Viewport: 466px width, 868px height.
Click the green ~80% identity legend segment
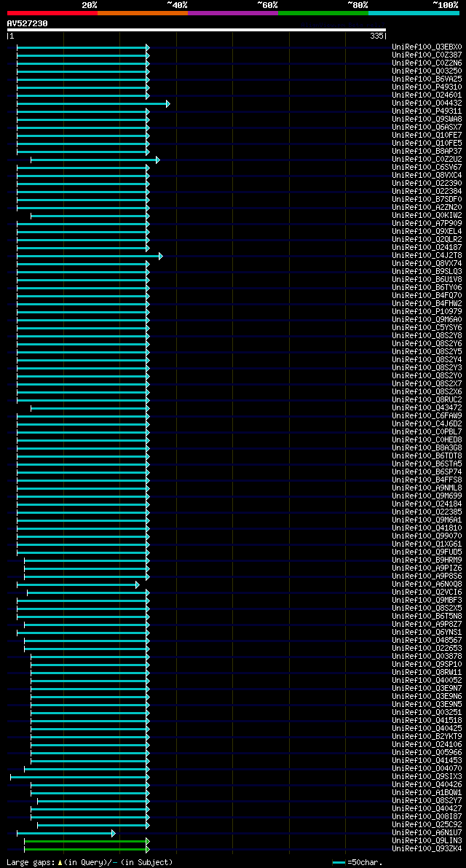pos(323,12)
